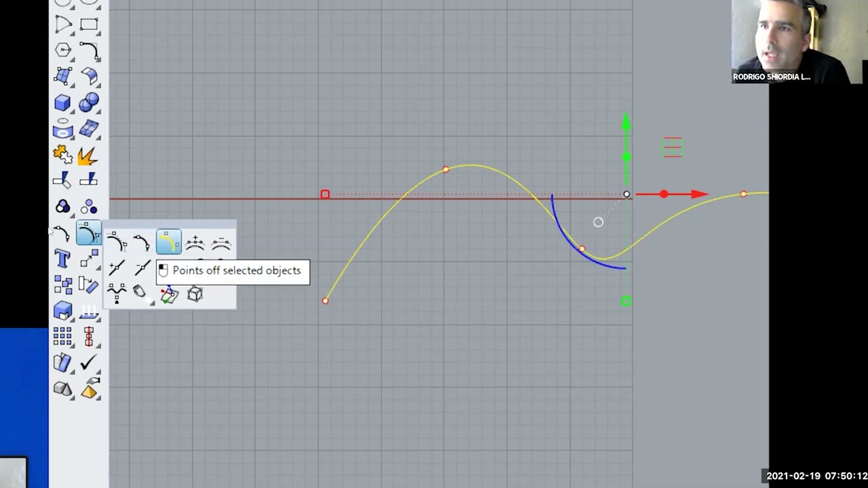This screenshot has height=488, width=868.
Task: Click Insert control point icon in flyout
Action: (x=195, y=243)
